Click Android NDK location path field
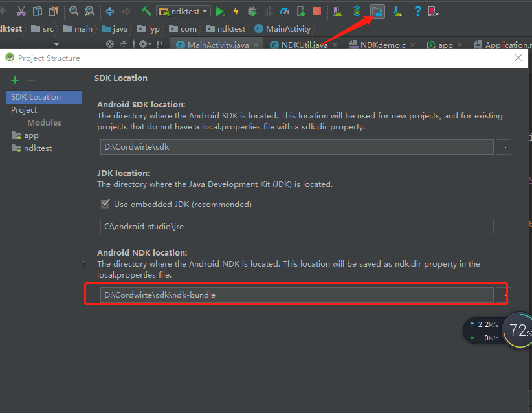 [x=296, y=295]
